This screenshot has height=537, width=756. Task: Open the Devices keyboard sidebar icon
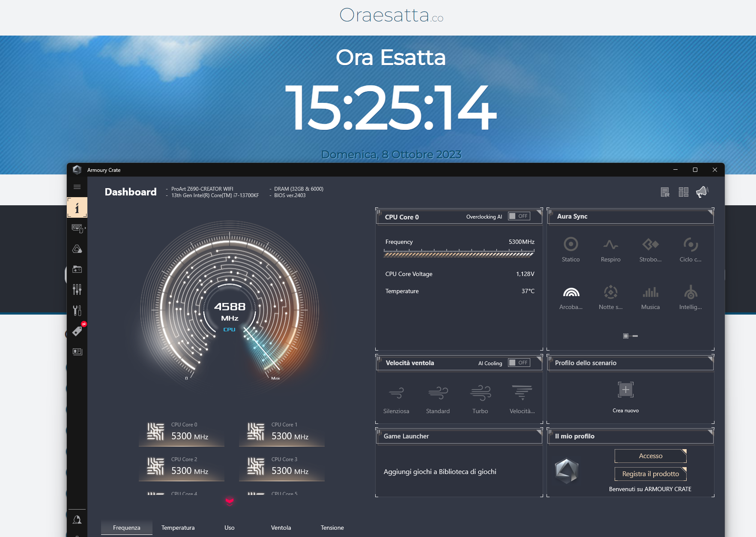pos(77,228)
